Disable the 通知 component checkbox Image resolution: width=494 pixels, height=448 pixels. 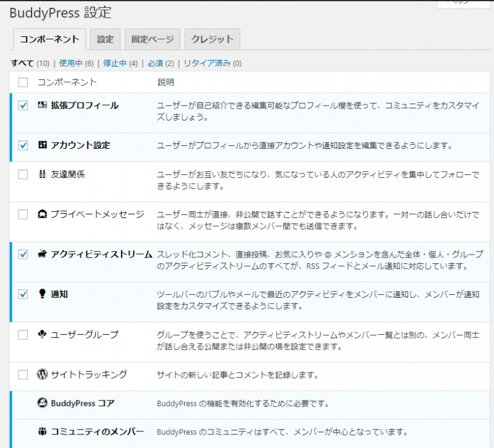(x=23, y=295)
